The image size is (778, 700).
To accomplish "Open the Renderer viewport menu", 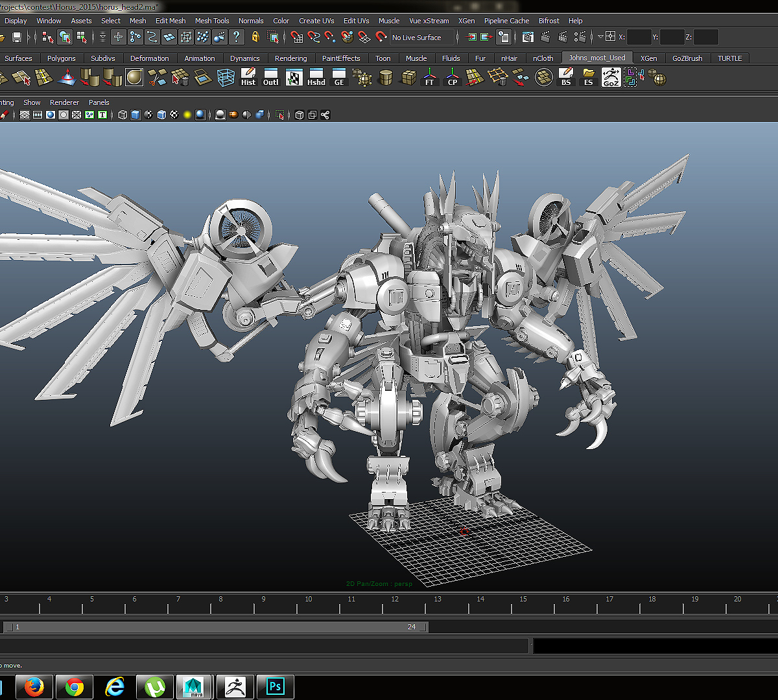I will coord(64,102).
